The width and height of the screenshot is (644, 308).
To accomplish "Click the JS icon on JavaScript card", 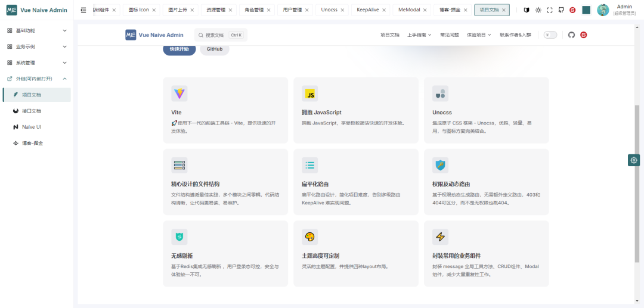I will [309, 94].
